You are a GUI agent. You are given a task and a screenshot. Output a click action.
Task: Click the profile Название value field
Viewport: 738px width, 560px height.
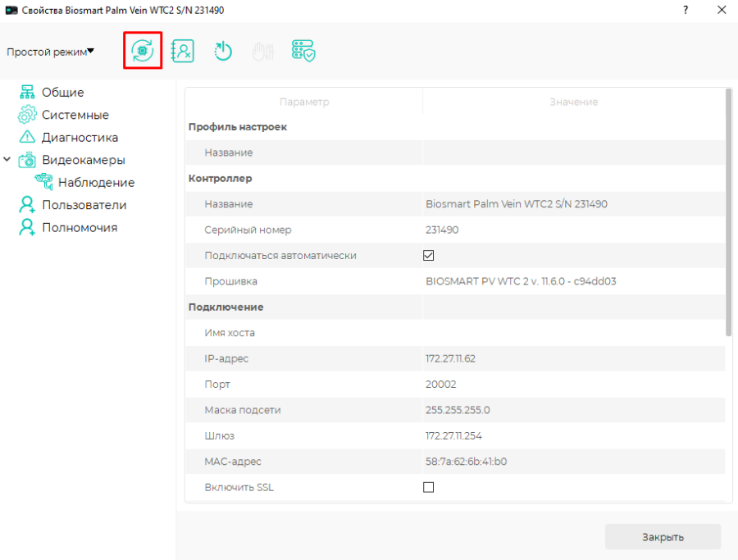(x=574, y=153)
